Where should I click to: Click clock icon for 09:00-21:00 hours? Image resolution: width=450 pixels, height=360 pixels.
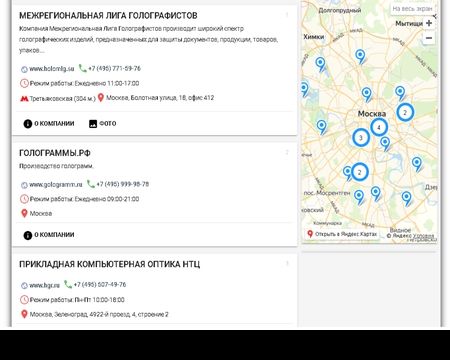click(x=24, y=199)
